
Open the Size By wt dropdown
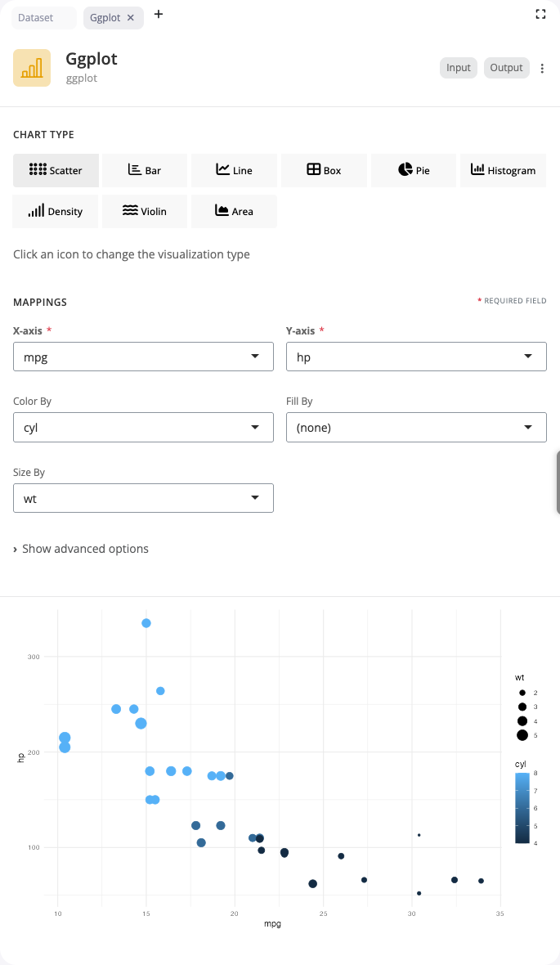point(143,498)
